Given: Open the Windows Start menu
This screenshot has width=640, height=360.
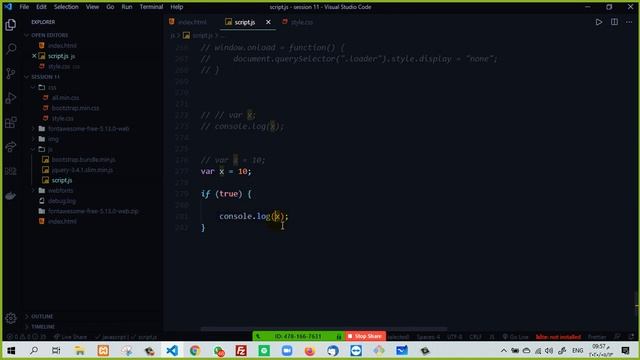Looking at the screenshot, I should (x=11, y=351).
